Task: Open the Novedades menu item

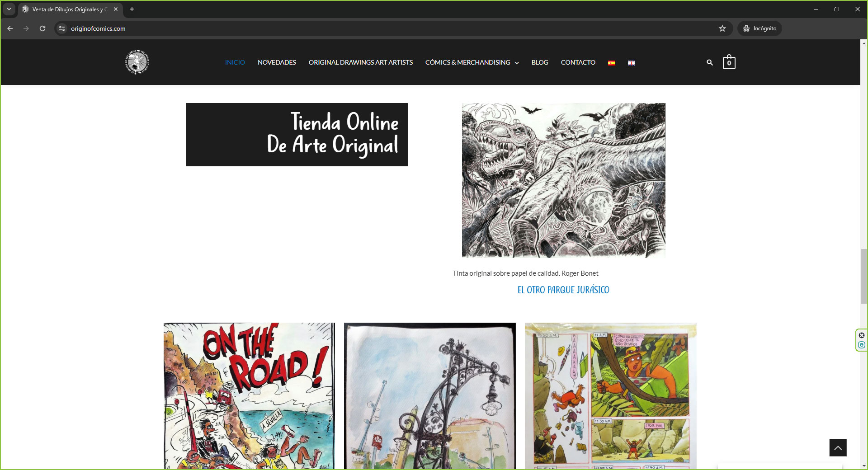Action: tap(277, 62)
